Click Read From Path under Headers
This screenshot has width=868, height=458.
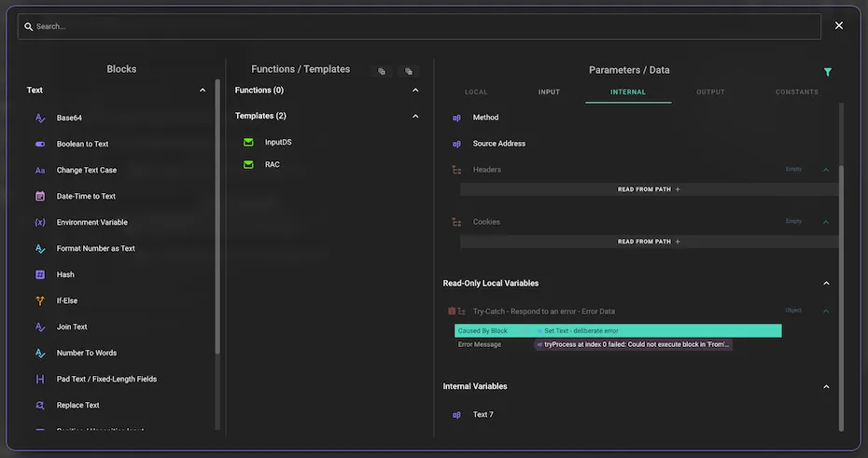(x=649, y=189)
